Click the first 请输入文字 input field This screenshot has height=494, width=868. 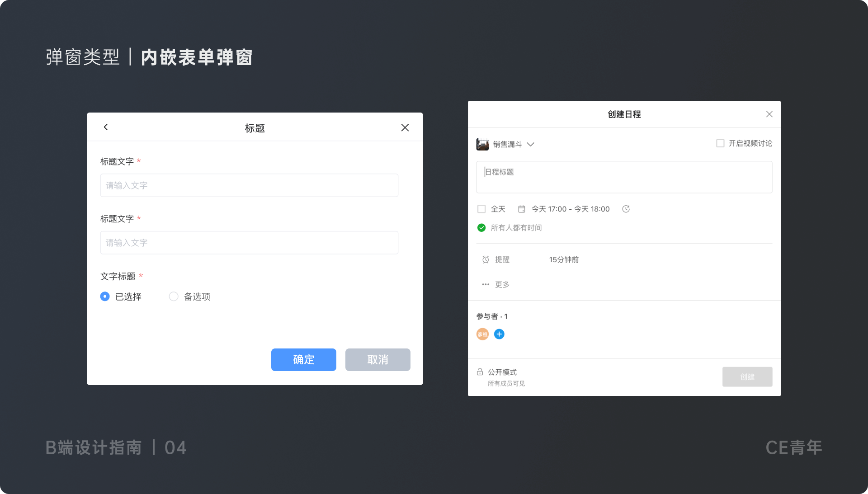tap(249, 185)
